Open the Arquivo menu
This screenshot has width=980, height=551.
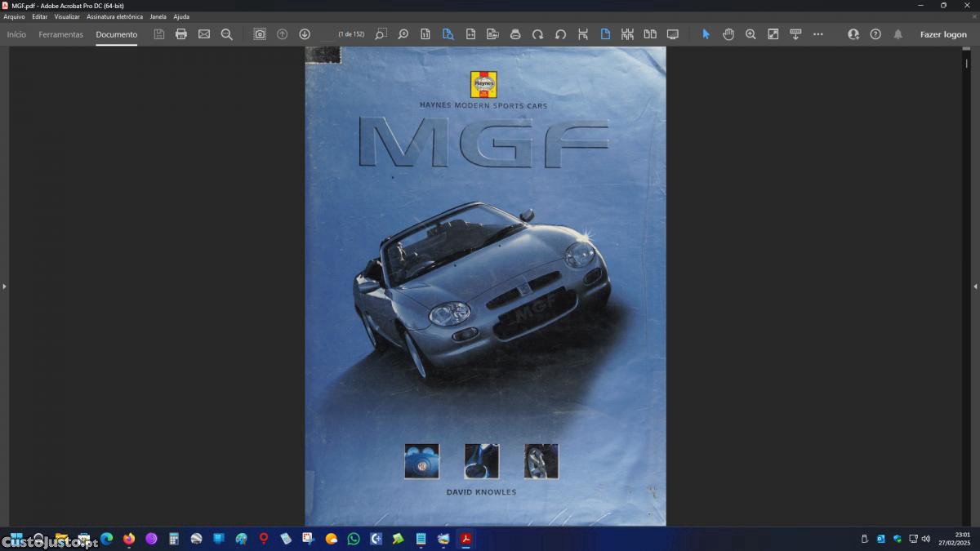click(x=14, y=16)
